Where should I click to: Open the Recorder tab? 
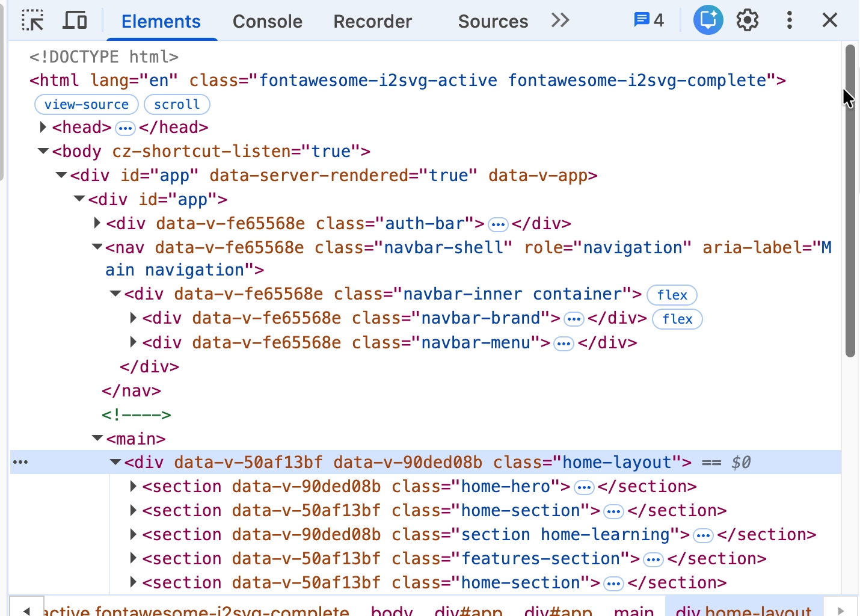tap(373, 22)
